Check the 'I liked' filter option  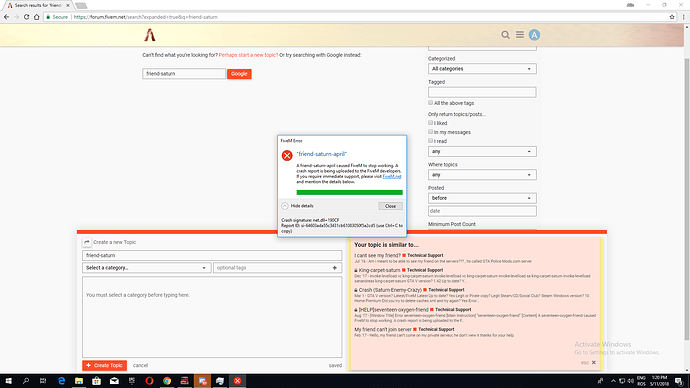[430, 123]
